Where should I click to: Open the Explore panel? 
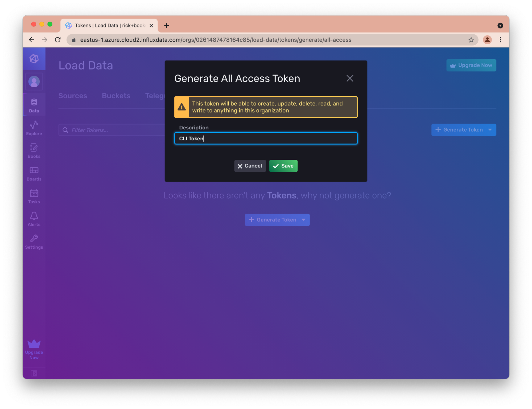[x=34, y=128]
